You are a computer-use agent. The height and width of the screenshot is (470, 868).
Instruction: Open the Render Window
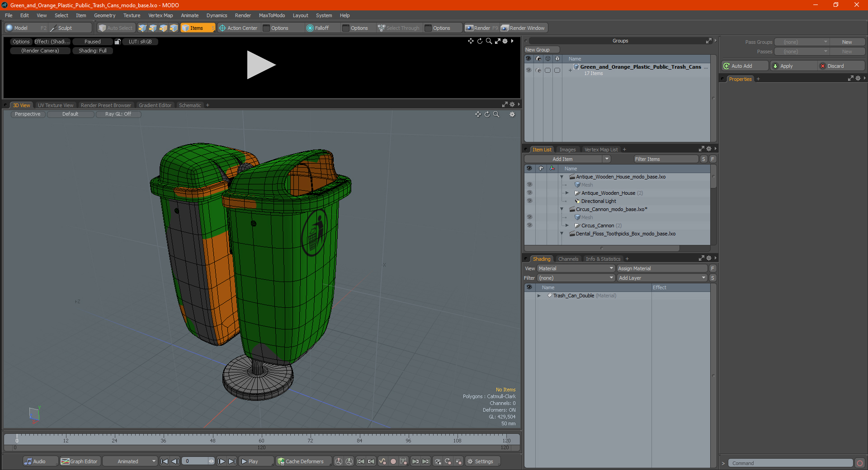click(523, 28)
